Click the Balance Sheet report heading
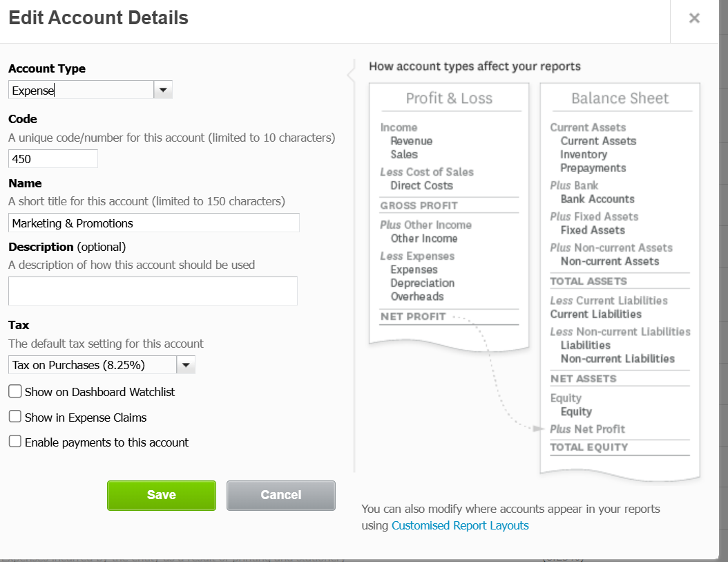728x562 pixels. click(620, 98)
